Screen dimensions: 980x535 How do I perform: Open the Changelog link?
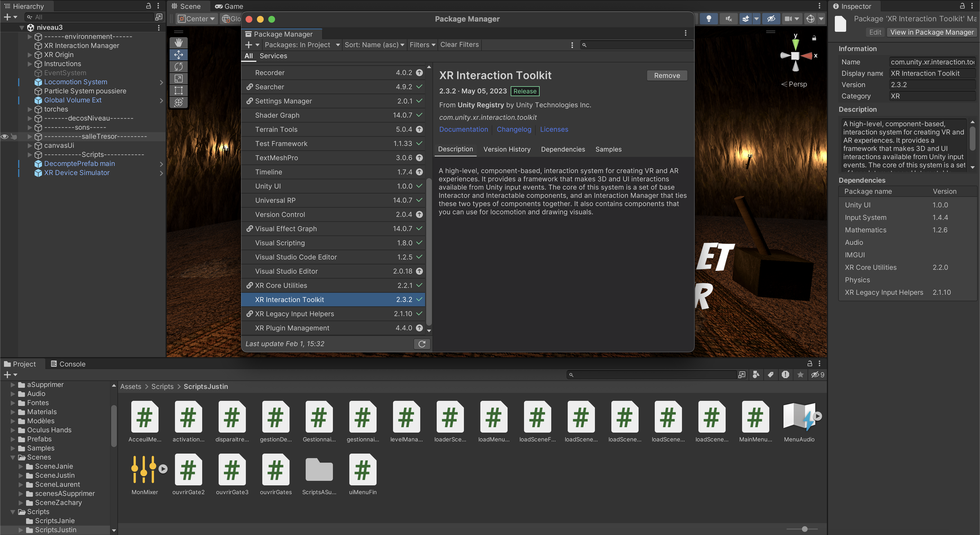point(514,129)
